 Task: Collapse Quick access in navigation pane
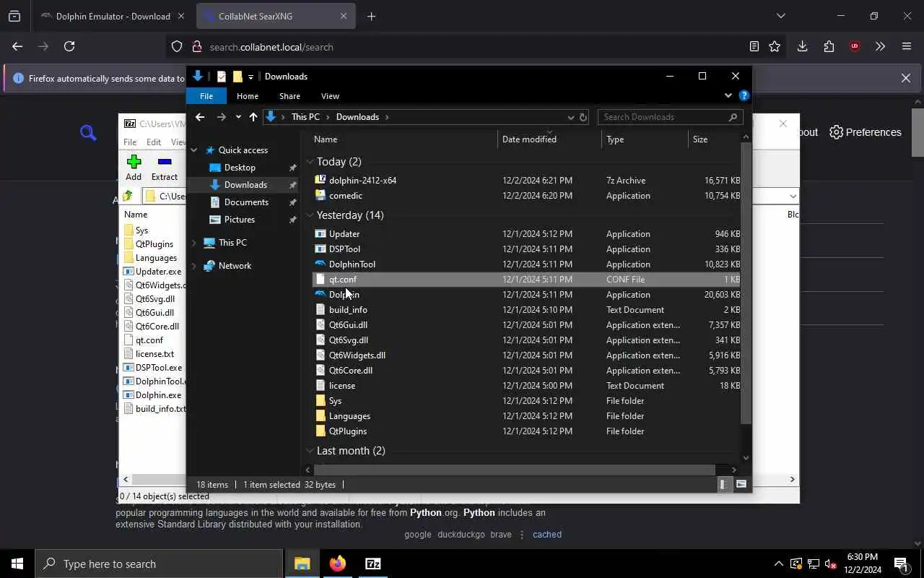tap(193, 150)
